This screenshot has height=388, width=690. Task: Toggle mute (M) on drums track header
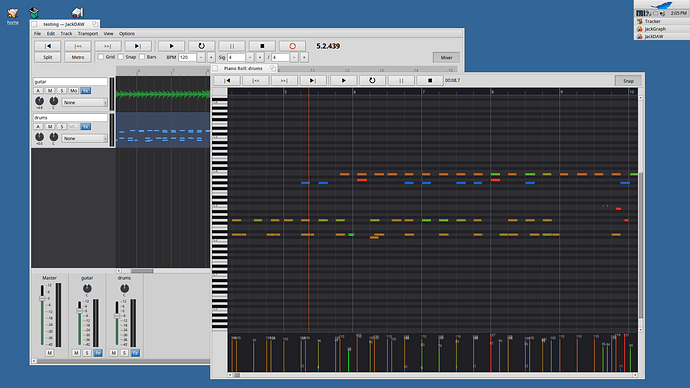50,127
